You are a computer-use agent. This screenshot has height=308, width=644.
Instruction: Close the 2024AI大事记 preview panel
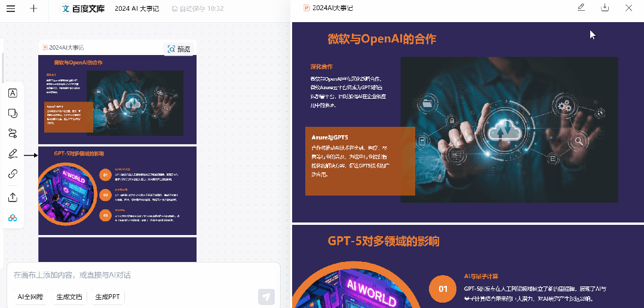pos(628,7)
